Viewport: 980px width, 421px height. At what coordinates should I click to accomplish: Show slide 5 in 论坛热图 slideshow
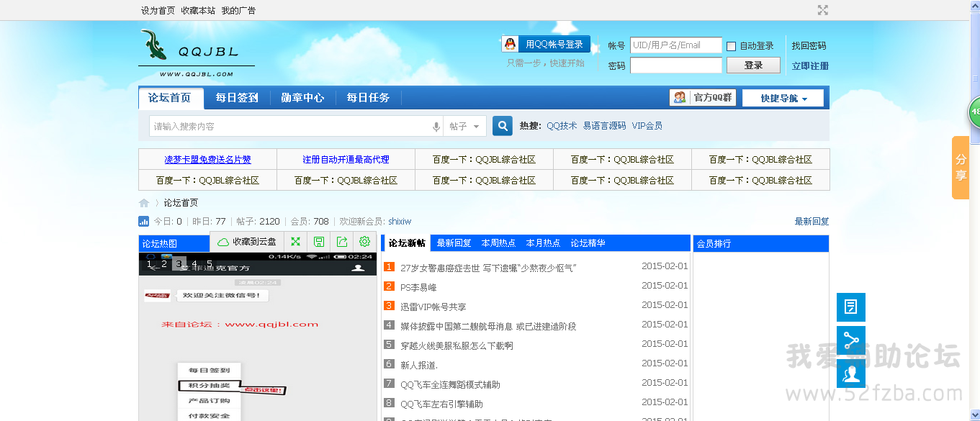coord(210,264)
